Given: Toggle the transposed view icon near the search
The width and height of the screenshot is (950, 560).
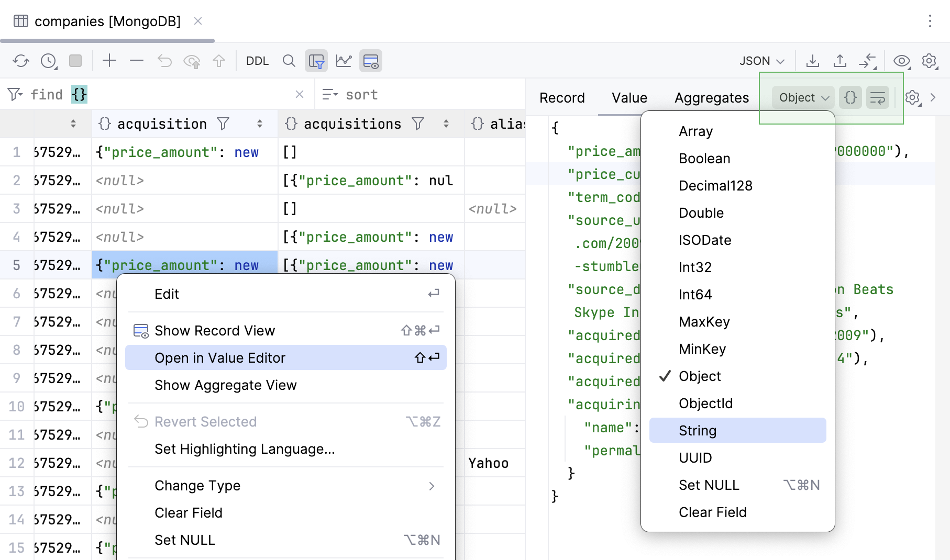Looking at the screenshot, I should (316, 61).
